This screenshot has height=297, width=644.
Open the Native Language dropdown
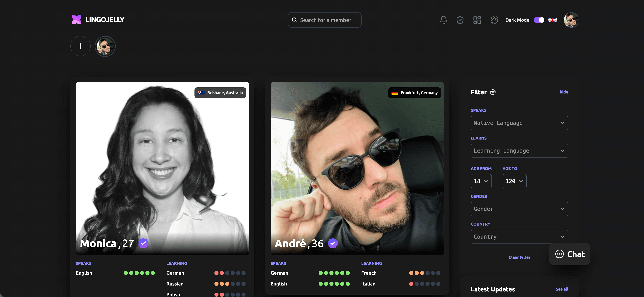pyautogui.click(x=519, y=123)
